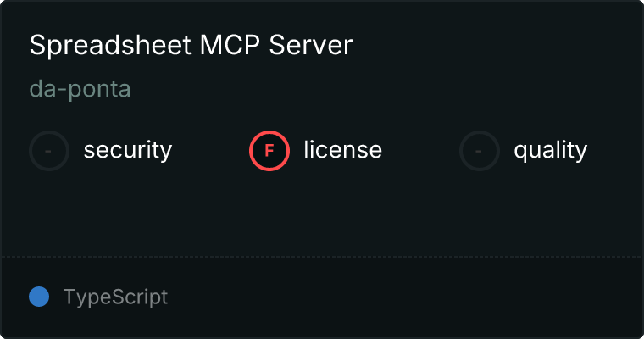Click the MCP text in the card title

pos(230,45)
